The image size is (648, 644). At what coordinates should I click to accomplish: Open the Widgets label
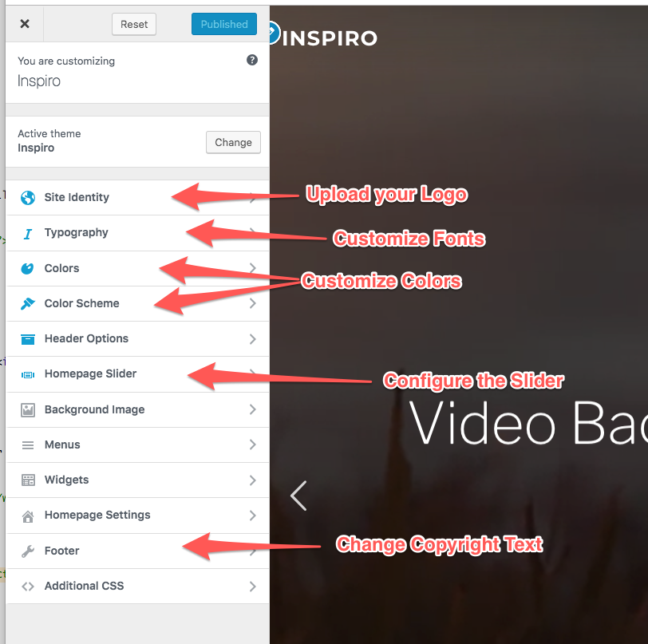(x=66, y=480)
